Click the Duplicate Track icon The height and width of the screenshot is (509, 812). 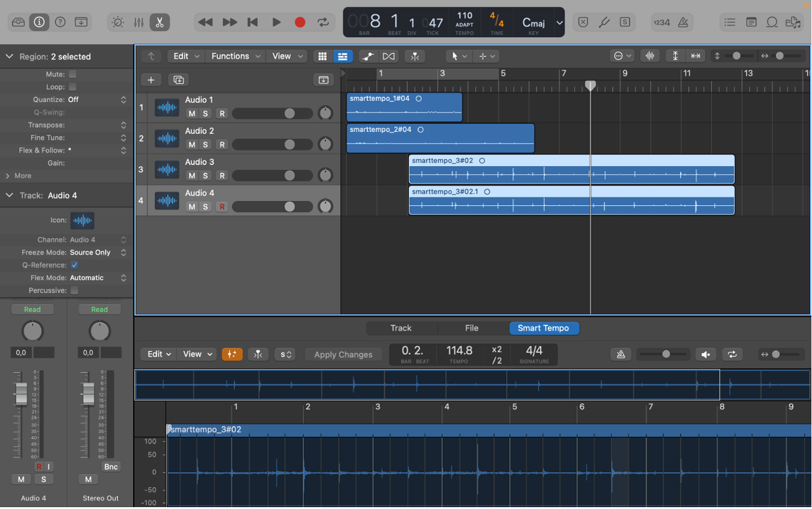tap(179, 80)
